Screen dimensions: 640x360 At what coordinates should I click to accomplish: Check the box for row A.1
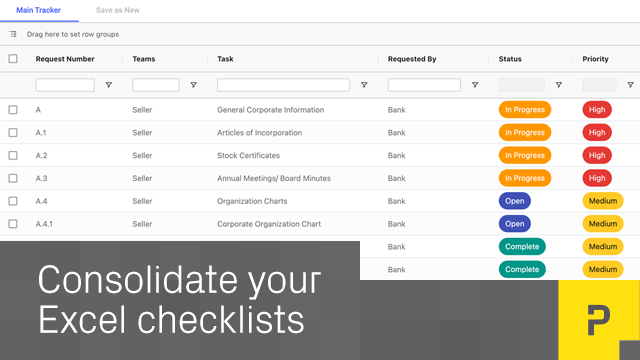click(13, 133)
